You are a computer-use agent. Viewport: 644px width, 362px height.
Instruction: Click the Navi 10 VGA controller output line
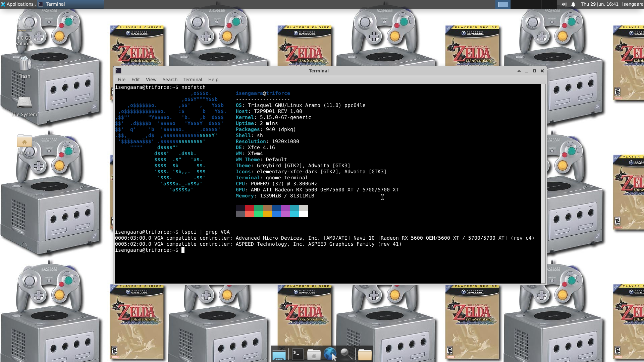pyautogui.click(x=324, y=238)
